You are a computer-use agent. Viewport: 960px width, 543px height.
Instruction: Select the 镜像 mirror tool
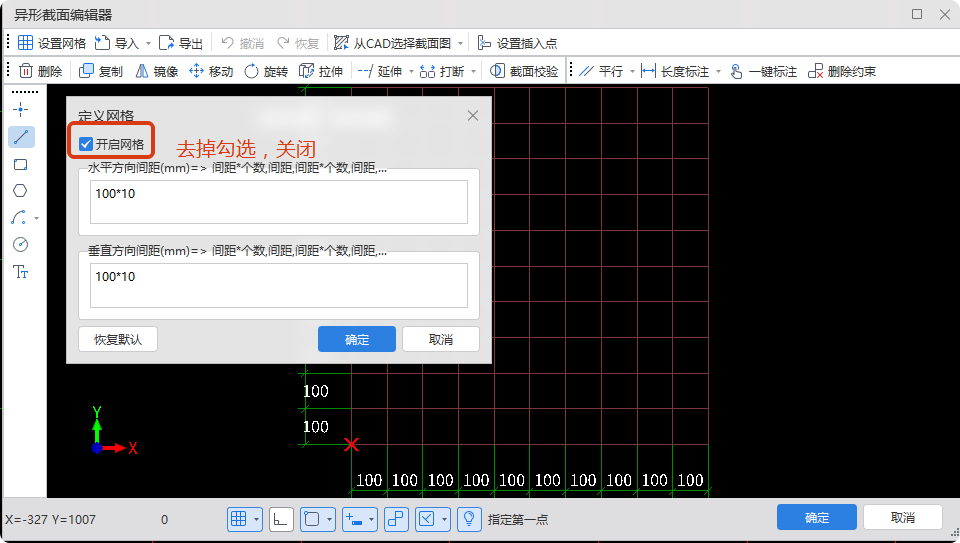(157, 71)
